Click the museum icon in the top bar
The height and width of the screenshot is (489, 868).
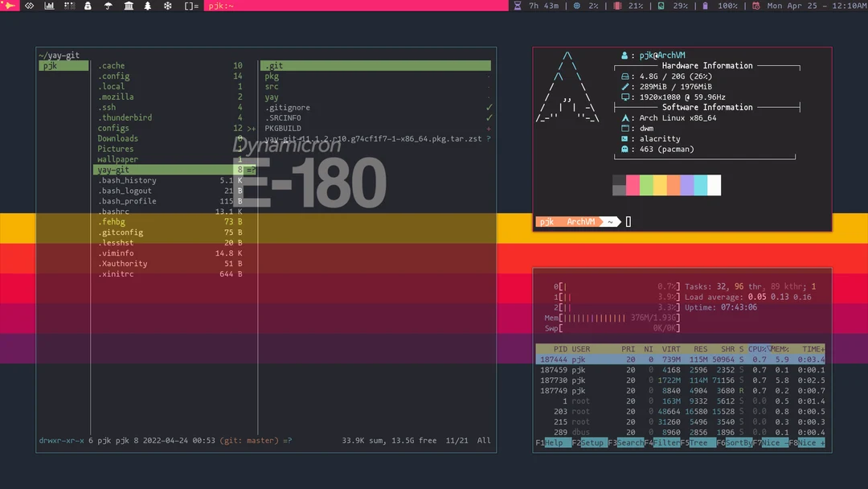pos(129,6)
